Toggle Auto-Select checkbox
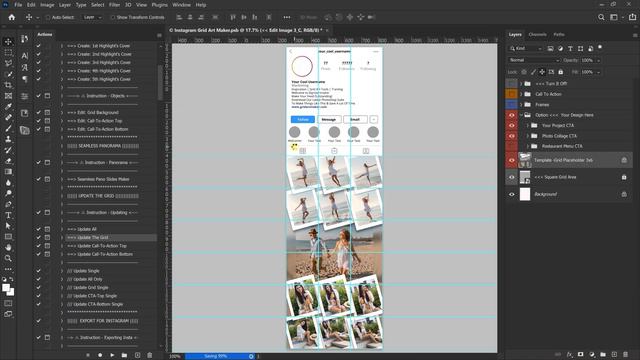 click(x=48, y=18)
